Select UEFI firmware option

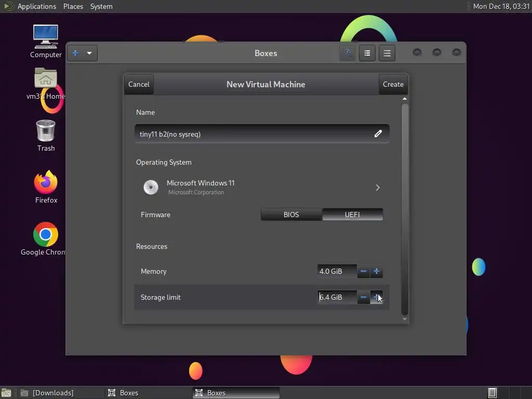point(352,215)
